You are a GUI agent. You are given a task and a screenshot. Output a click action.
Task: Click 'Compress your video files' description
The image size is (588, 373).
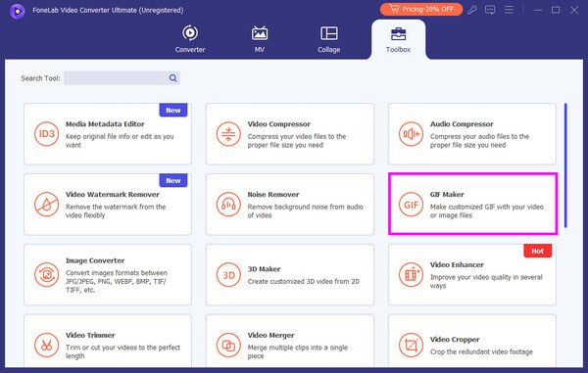[297, 140]
